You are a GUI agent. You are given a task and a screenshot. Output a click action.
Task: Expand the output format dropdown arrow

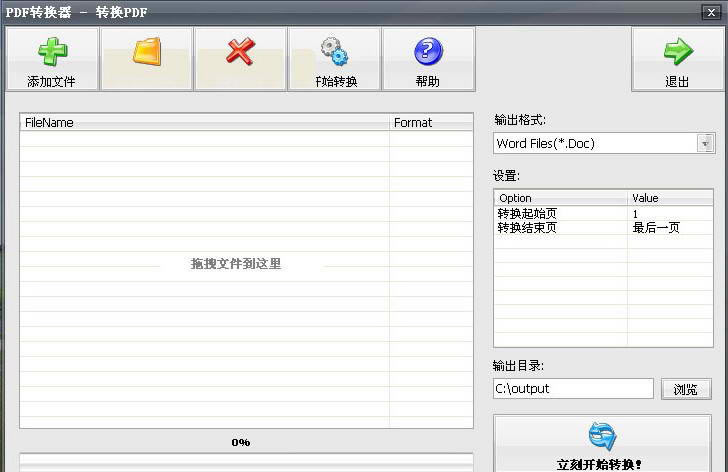click(x=705, y=143)
